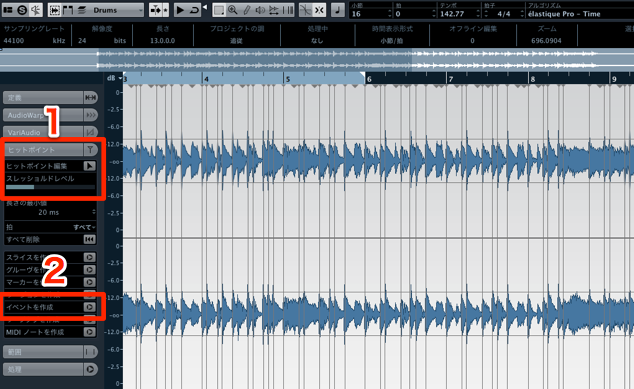The image size is (634, 389).
Task: Step the tempo value stepper
Action: [478, 14]
